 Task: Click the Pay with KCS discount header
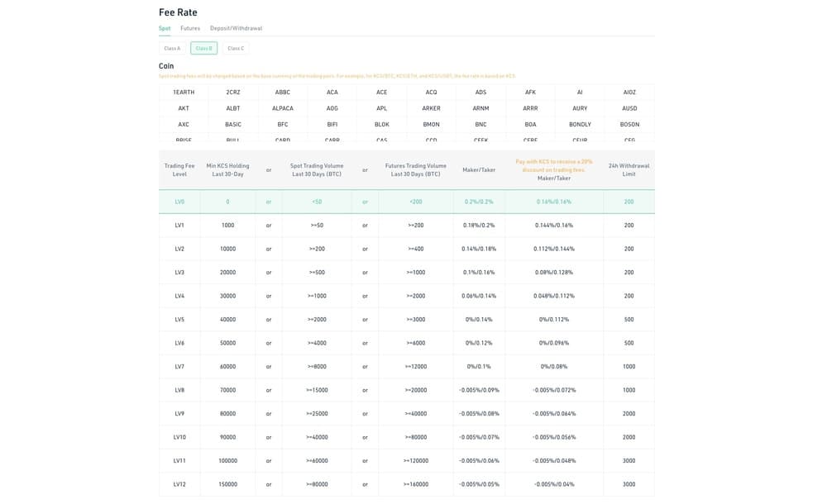554,169
